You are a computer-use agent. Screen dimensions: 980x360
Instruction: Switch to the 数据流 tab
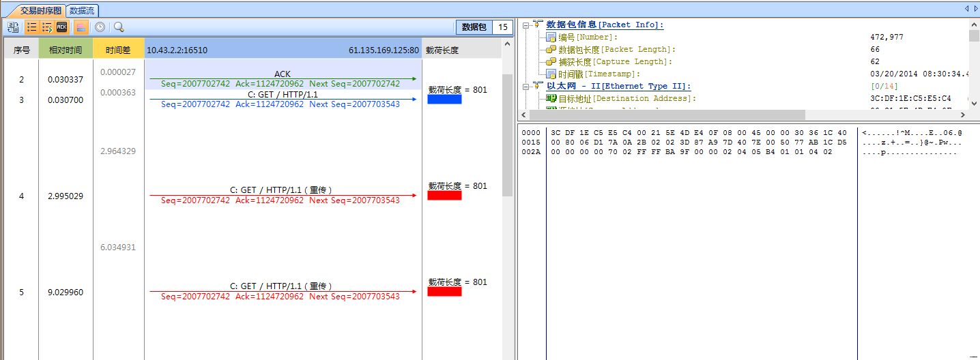83,10
